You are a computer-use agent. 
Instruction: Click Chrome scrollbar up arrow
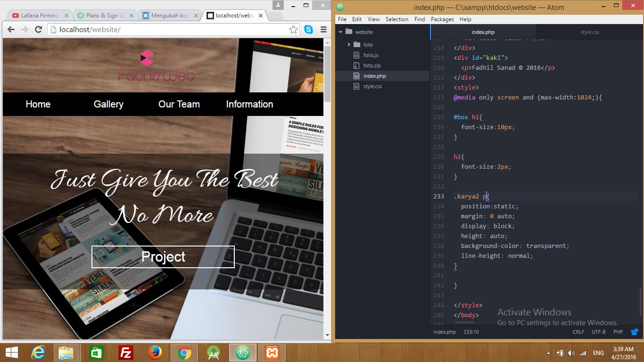(327, 42)
